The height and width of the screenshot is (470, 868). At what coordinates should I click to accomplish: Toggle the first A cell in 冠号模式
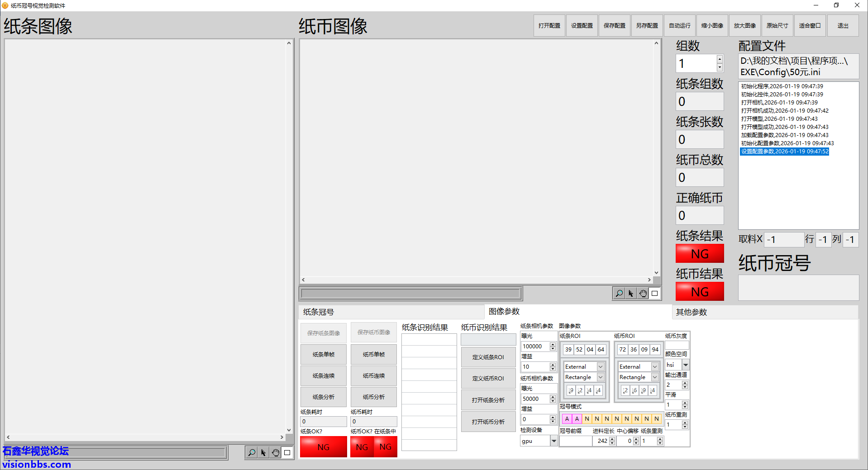pyautogui.click(x=567, y=418)
